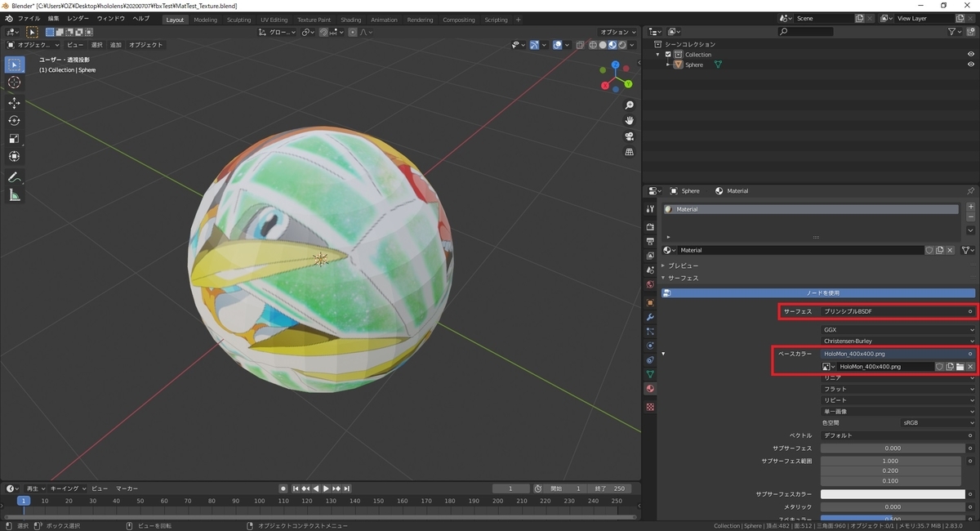980x531 pixels.
Task: Open the Scene properties tab
Action: (650, 270)
